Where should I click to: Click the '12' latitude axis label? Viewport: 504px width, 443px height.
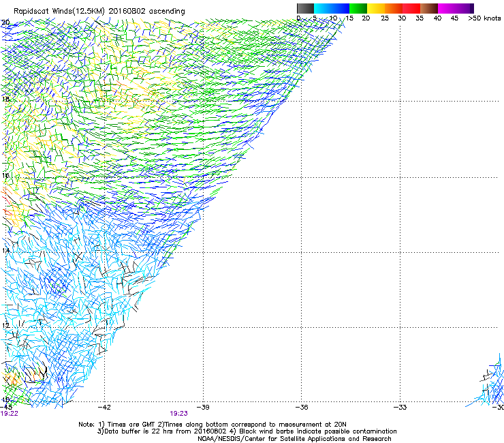[5, 326]
